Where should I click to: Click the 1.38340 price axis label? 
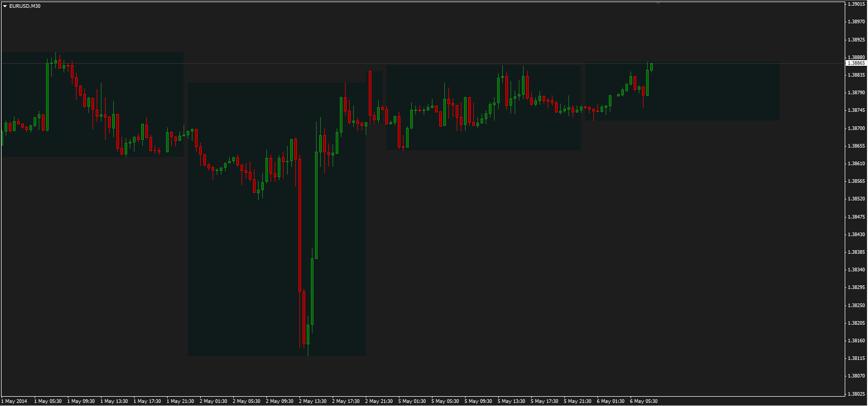point(856,270)
